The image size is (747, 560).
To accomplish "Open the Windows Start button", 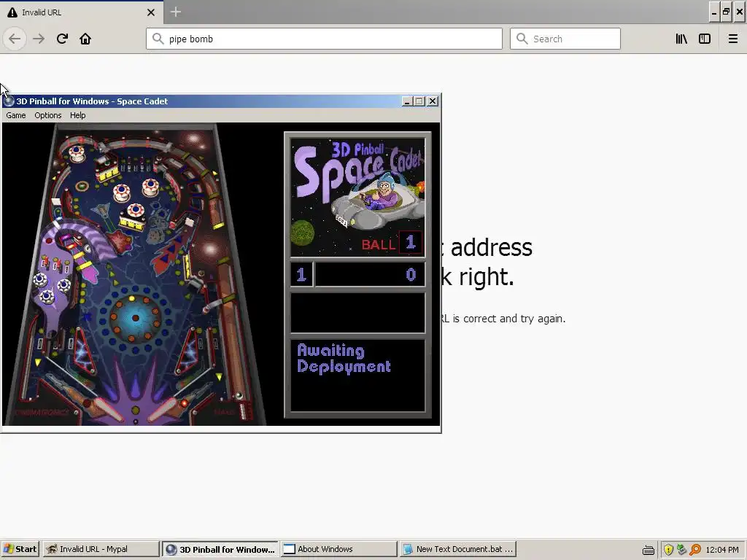I will click(20, 549).
